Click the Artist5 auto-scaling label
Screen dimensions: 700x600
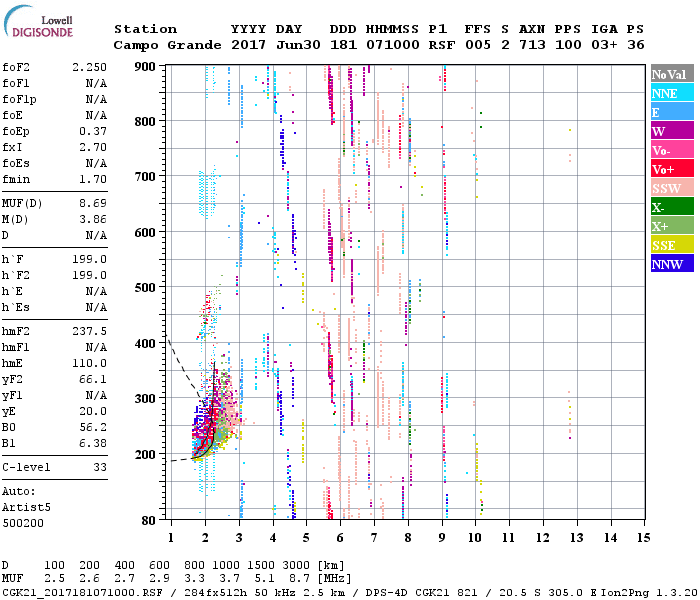[x=26, y=508]
